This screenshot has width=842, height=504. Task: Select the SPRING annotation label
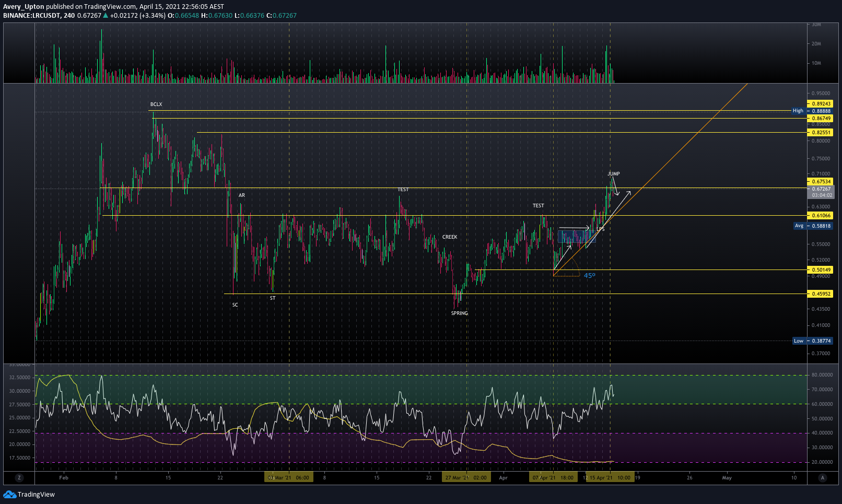(x=460, y=313)
